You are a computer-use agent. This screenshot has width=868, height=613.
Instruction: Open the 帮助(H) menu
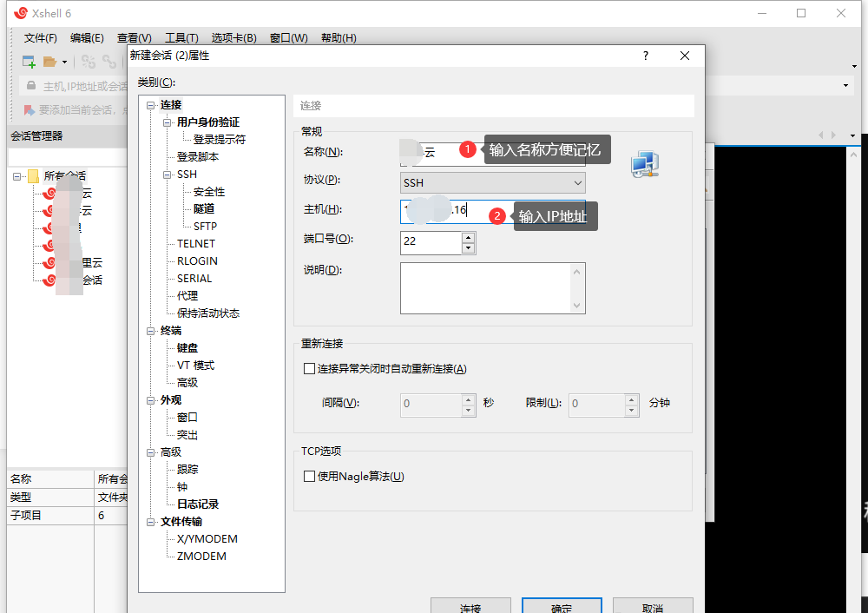coord(339,37)
